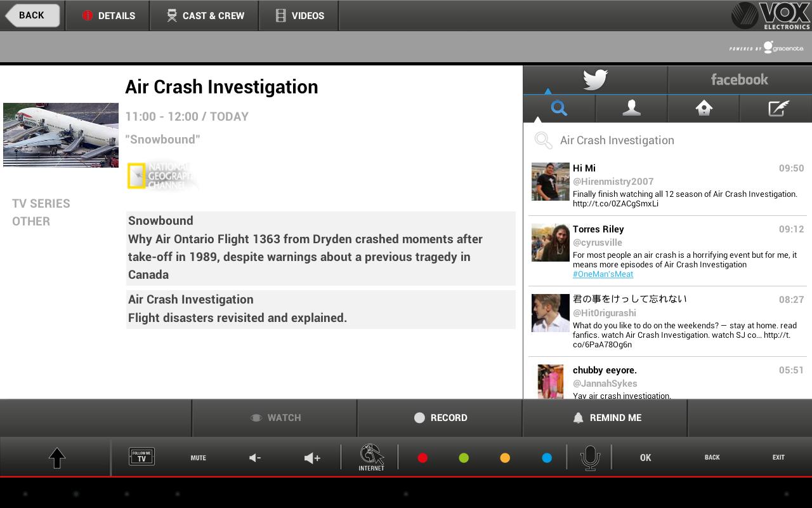Tap the microphone voice icon
Screen dimensions: 812x508
(x=590, y=457)
